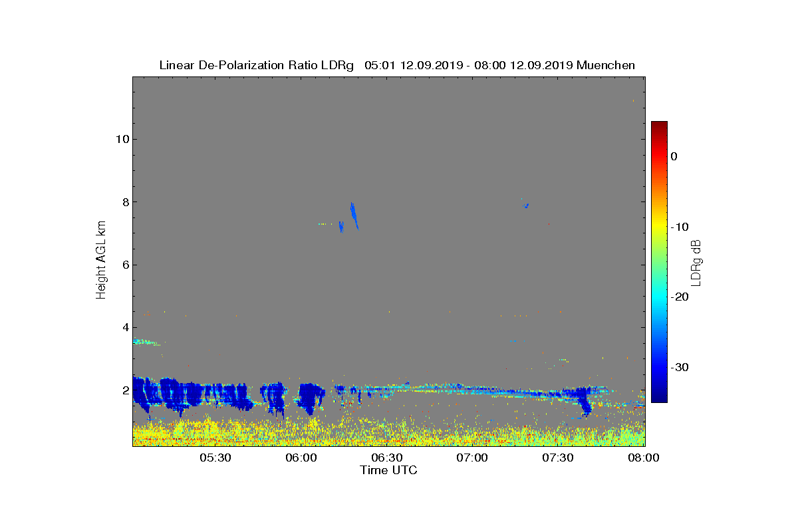This screenshot has height=532, width=798.
Task: Click the height tick label 8
Action: click(124, 202)
